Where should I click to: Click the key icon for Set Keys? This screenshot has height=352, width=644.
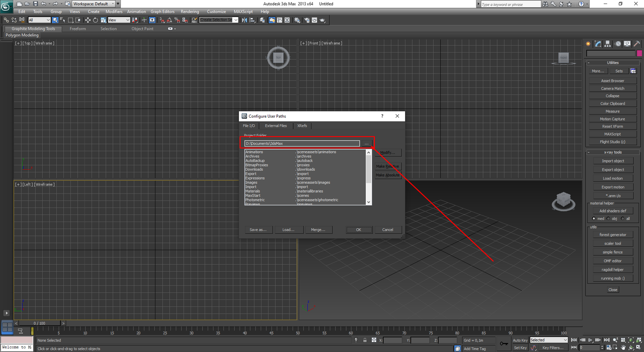504,343
